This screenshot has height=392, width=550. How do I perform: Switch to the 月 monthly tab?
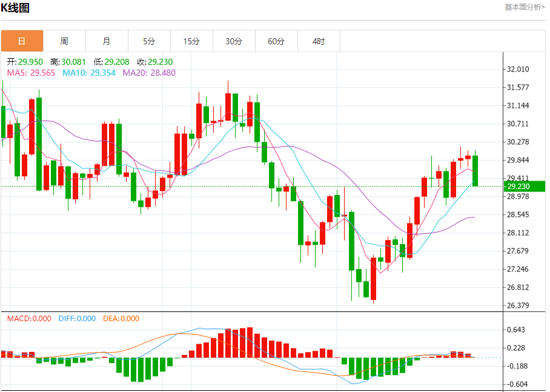point(107,41)
